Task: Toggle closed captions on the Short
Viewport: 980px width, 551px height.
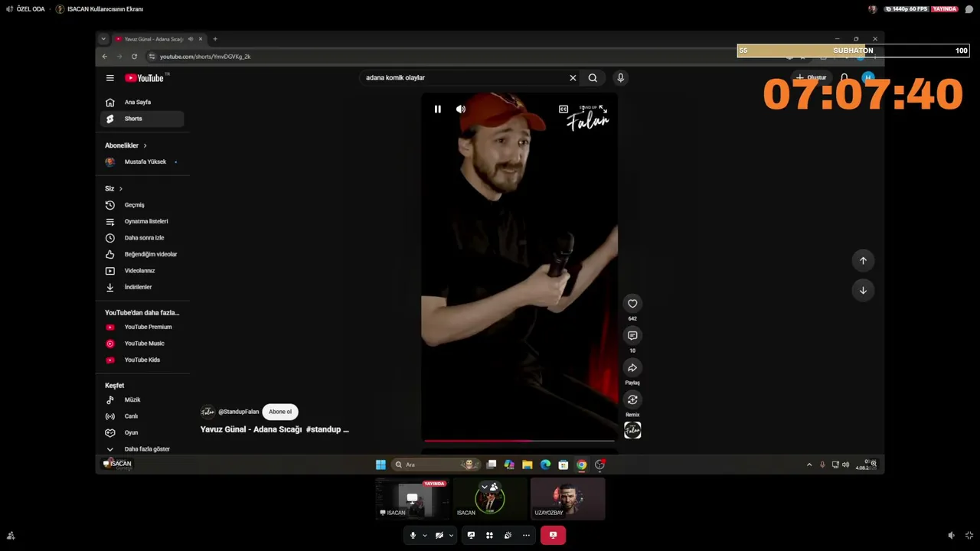Action: [563, 109]
